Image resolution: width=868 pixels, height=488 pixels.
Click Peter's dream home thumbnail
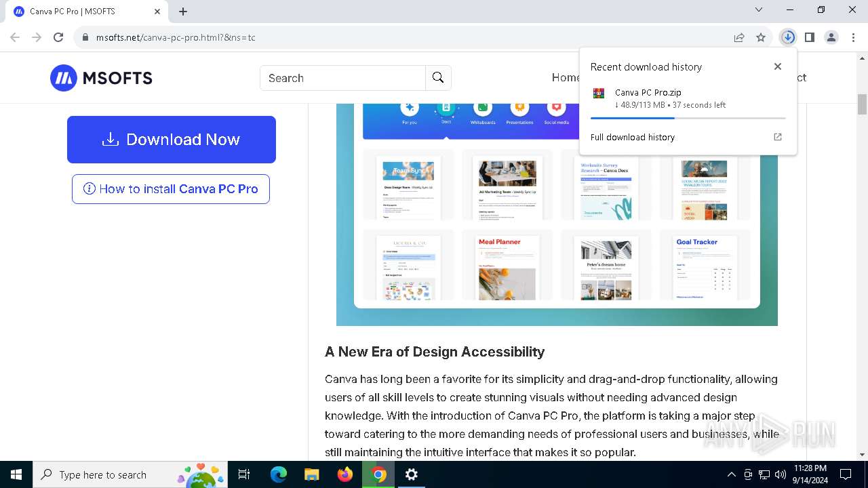pyautogui.click(x=606, y=265)
